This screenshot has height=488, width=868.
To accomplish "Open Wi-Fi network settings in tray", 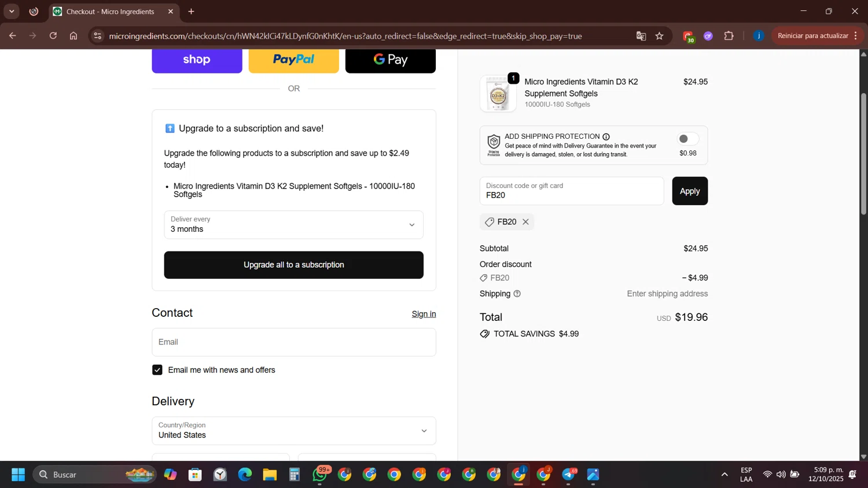I will pos(767,475).
